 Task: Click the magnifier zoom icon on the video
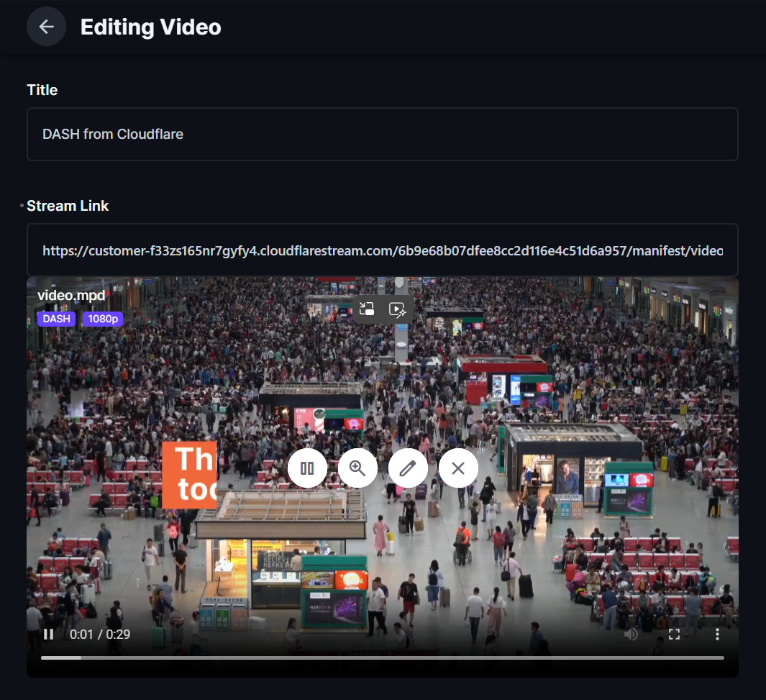(x=357, y=468)
